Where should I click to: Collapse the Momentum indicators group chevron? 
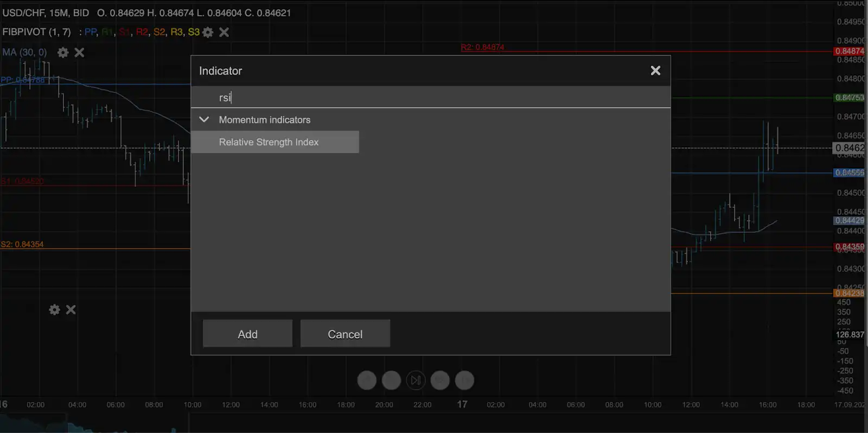[x=205, y=120]
